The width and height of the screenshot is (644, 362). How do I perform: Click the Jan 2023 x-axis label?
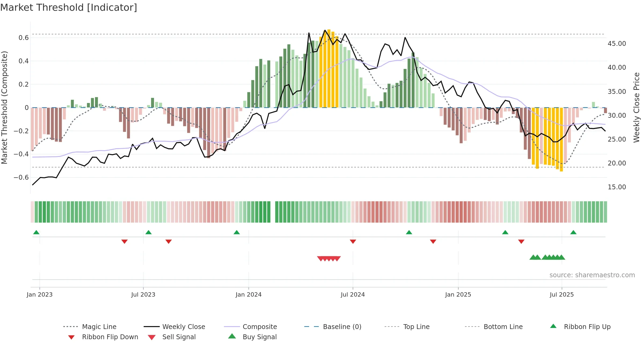(40, 294)
